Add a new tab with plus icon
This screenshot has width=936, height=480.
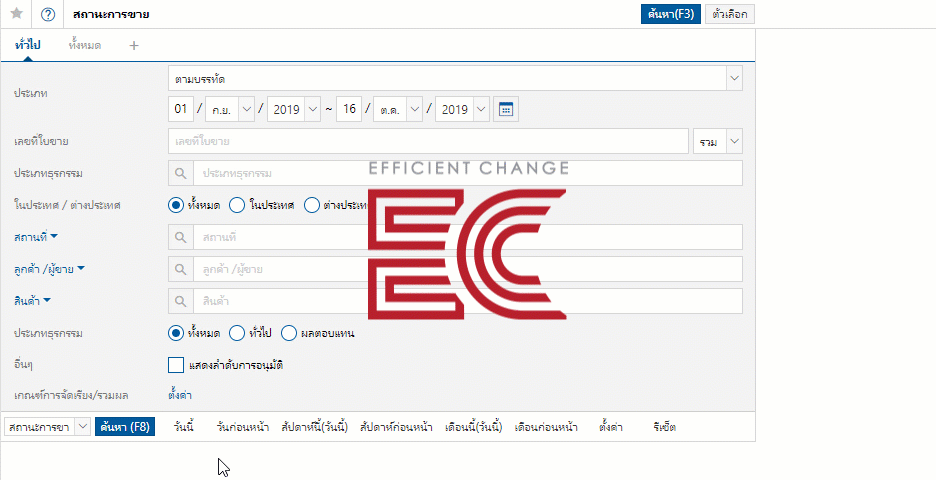(134, 45)
